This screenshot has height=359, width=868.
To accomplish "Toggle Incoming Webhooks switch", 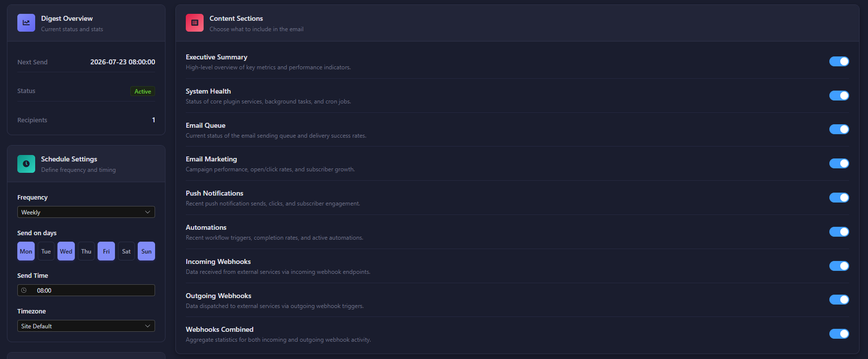I will [x=839, y=266].
